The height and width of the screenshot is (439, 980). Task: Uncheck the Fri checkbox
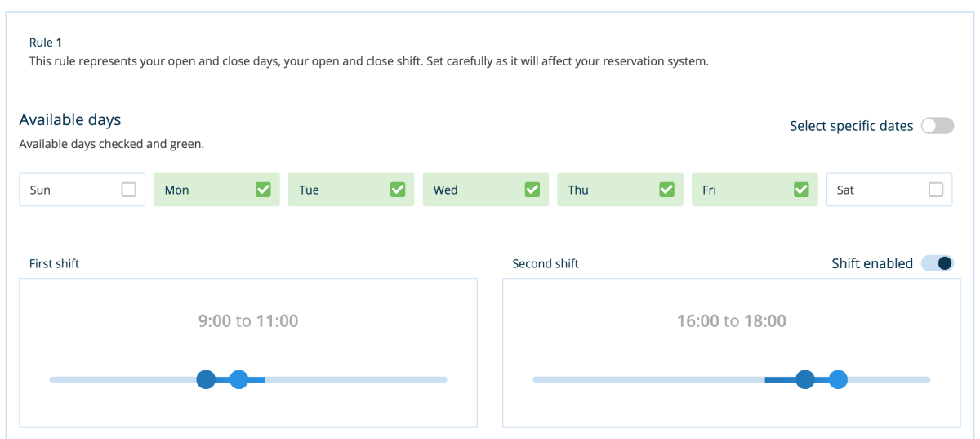[x=801, y=190]
